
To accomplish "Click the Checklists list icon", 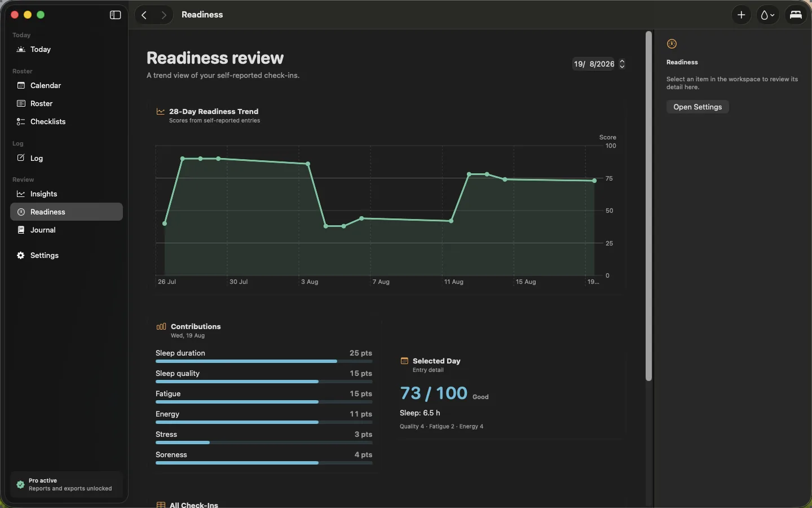I will 21,122.
